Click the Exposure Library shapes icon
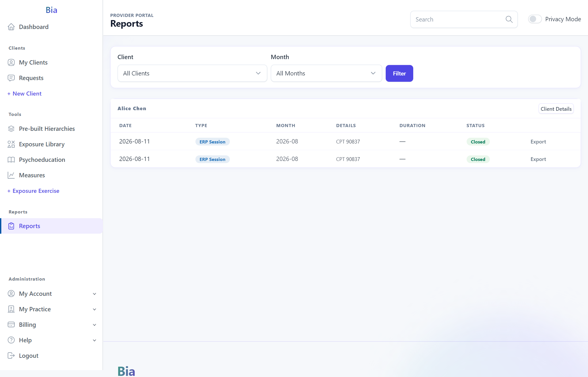This screenshot has width=588, height=377. pyautogui.click(x=11, y=144)
